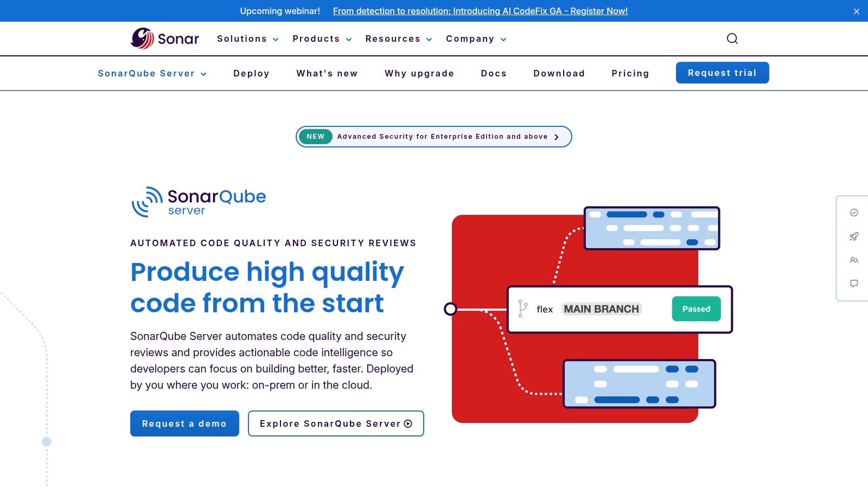The image size is (868, 488).
Task: Expand the Resources menu
Action: (399, 39)
